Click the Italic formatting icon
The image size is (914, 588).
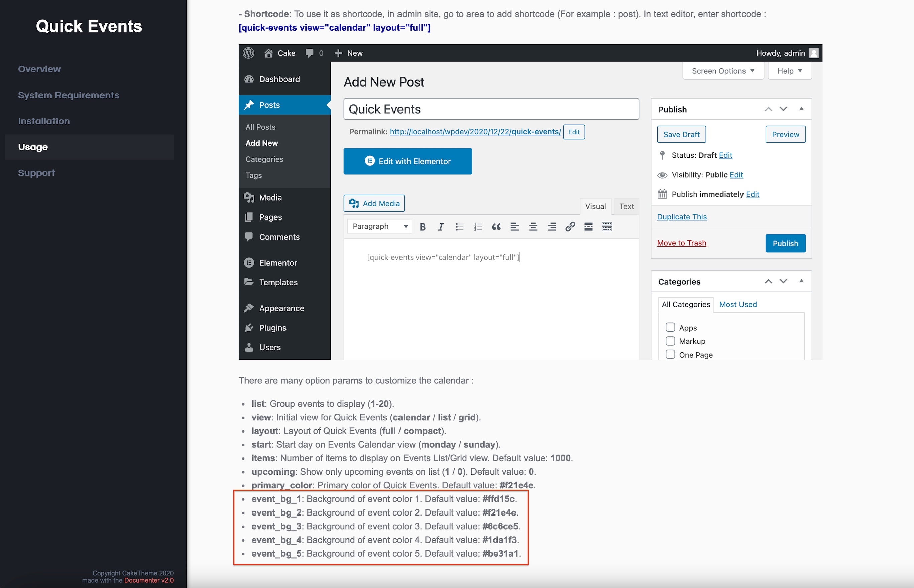coord(440,227)
